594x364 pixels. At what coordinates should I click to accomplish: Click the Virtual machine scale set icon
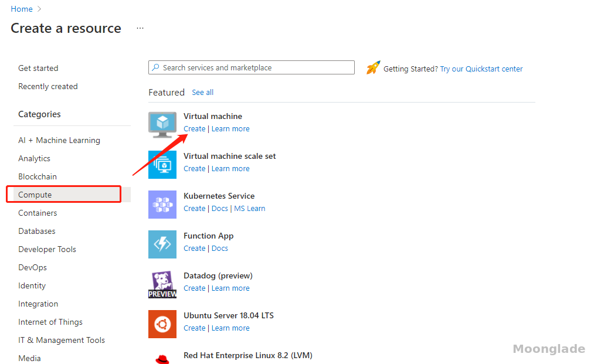click(162, 164)
